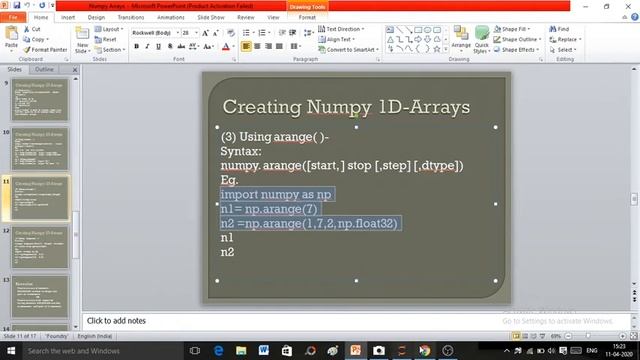Toggle underline formatting
The height and width of the screenshot is (360, 640).
[x=158, y=47]
